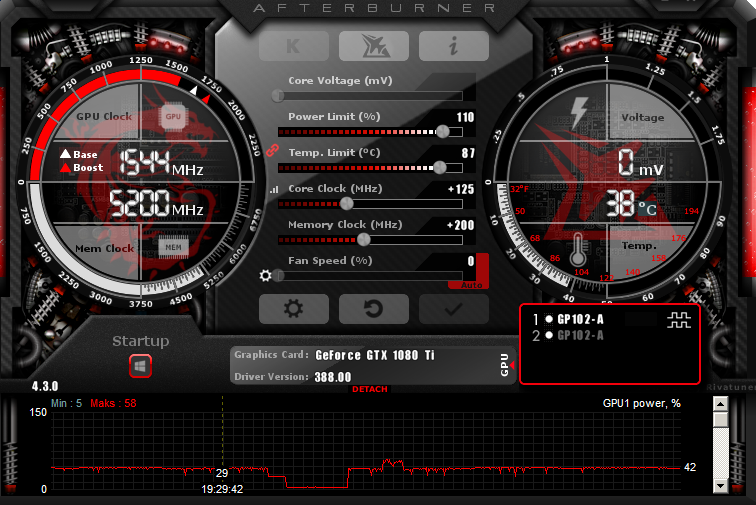Click the Maks : 58 graph label

[113, 403]
